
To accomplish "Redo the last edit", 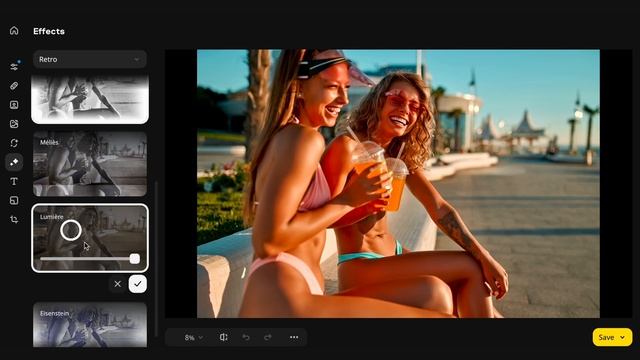I will coord(268,337).
